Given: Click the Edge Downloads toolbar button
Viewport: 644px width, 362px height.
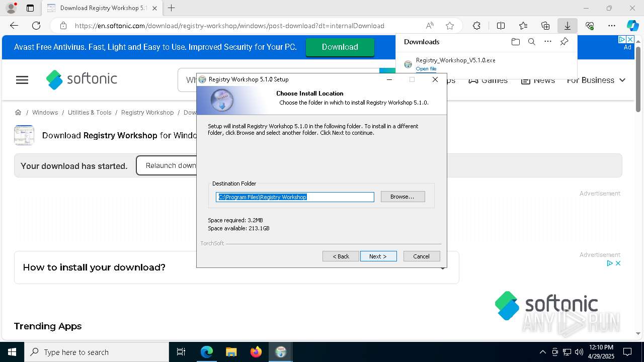Looking at the screenshot, I should tap(567, 26).
